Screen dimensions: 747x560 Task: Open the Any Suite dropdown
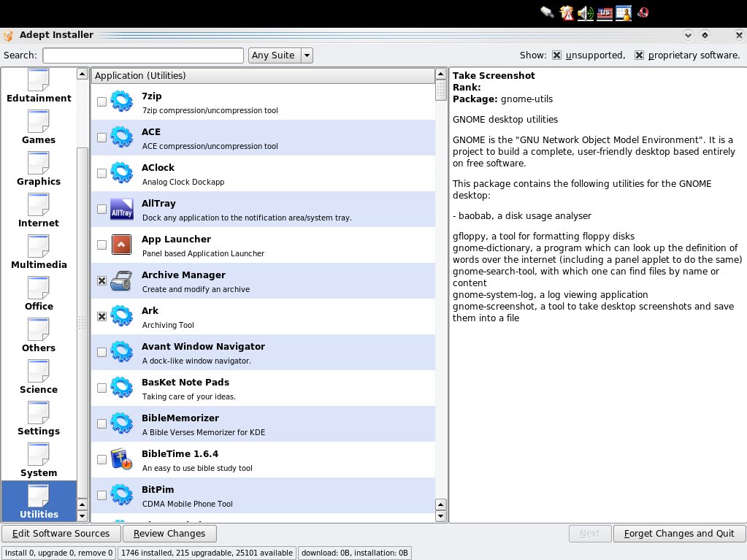coord(280,55)
